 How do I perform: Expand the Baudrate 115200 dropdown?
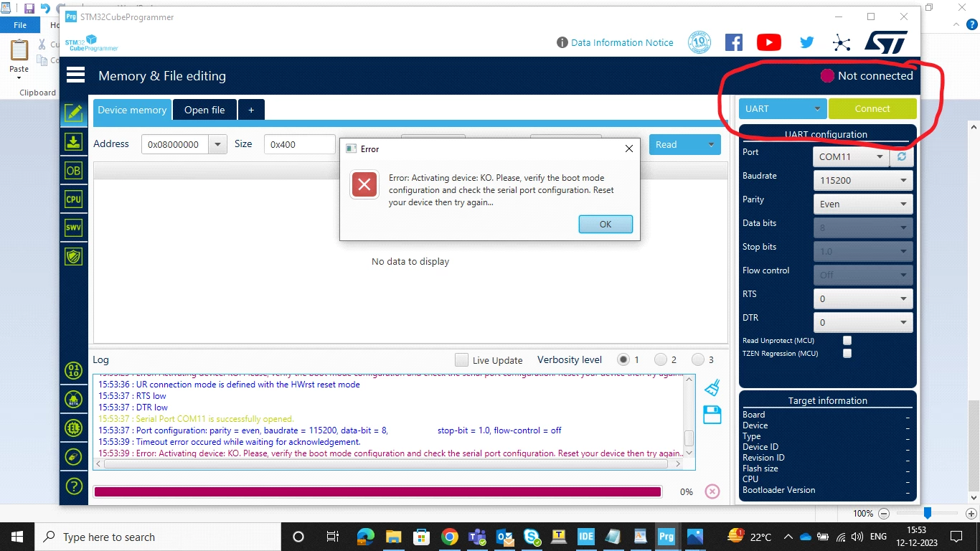click(863, 180)
